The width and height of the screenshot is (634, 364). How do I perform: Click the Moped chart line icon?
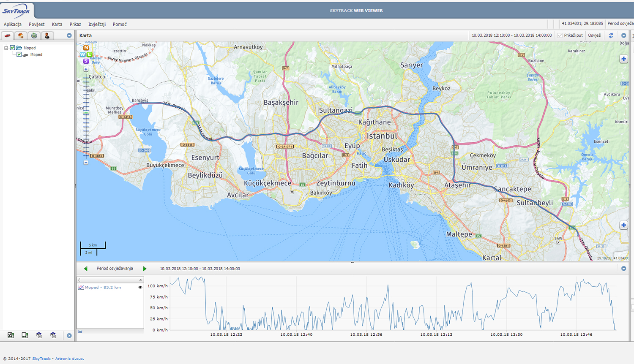point(81,287)
